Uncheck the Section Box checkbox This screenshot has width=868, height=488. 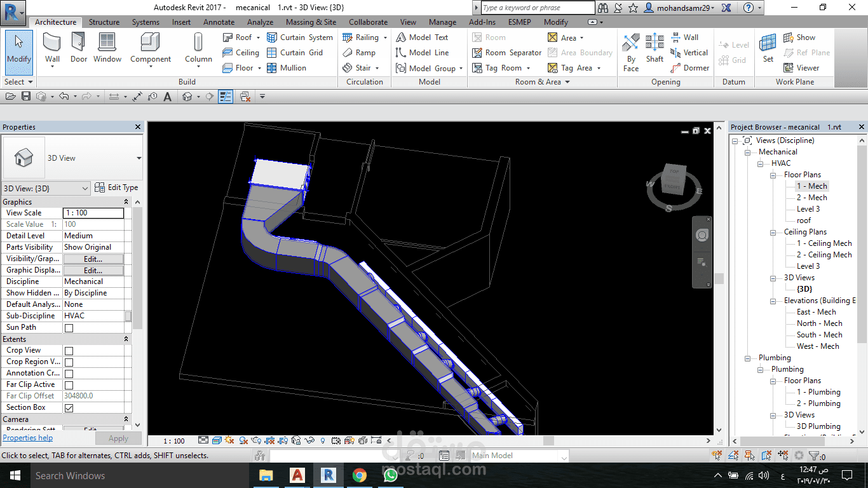[69, 408]
